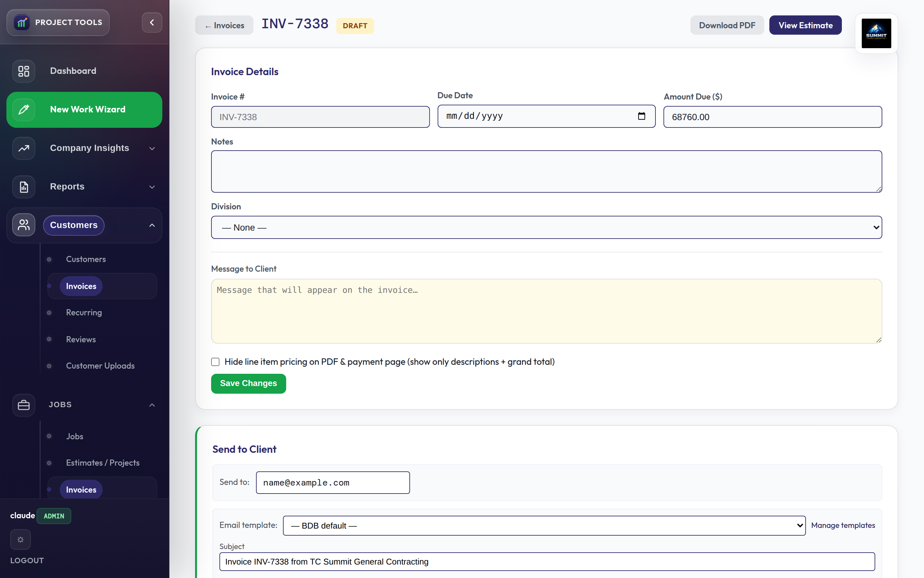Click View Estimate button
The height and width of the screenshot is (578, 924).
coord(805,25)
